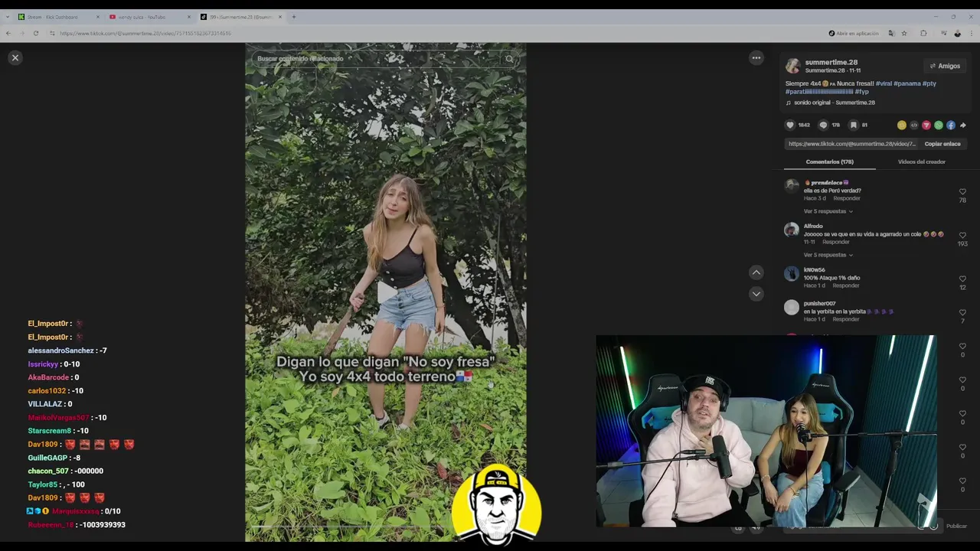Close the YouTube tab

pyautogui.click(x=189, y=17)
